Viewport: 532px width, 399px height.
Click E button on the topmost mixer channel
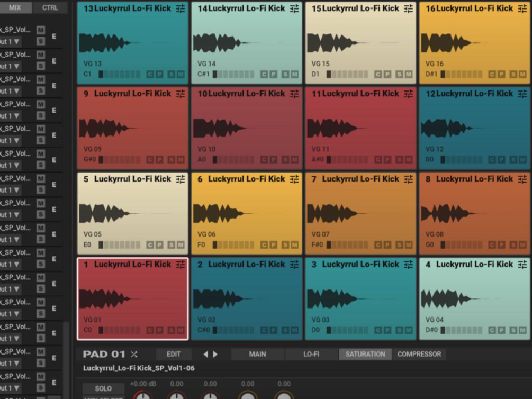click(55, 37)
